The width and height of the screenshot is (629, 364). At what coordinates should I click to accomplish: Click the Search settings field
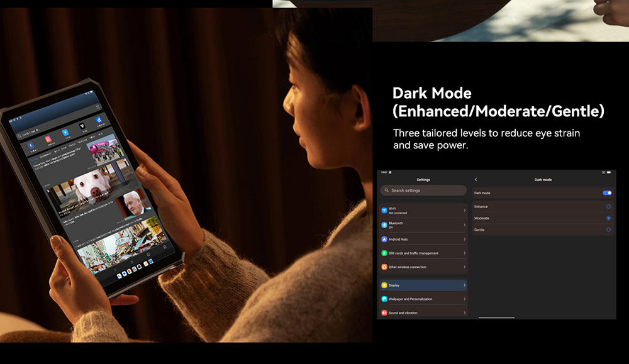423,190
